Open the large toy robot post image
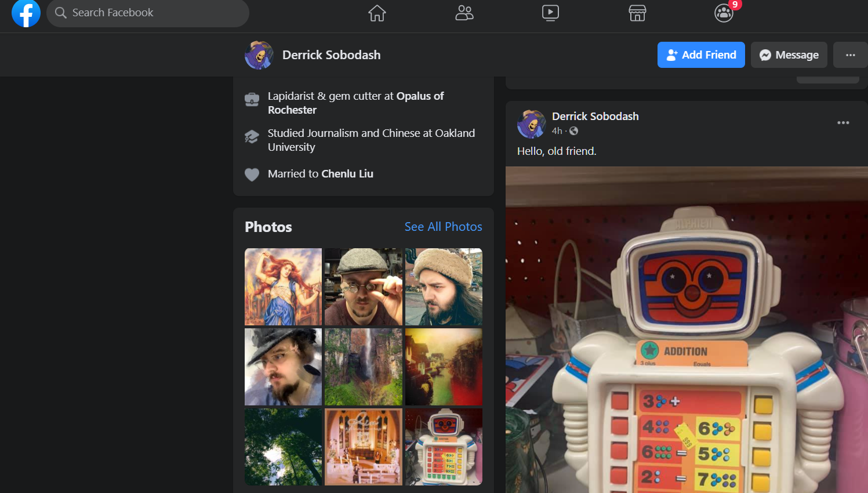 pyautogui.click(x=687, y=330)
